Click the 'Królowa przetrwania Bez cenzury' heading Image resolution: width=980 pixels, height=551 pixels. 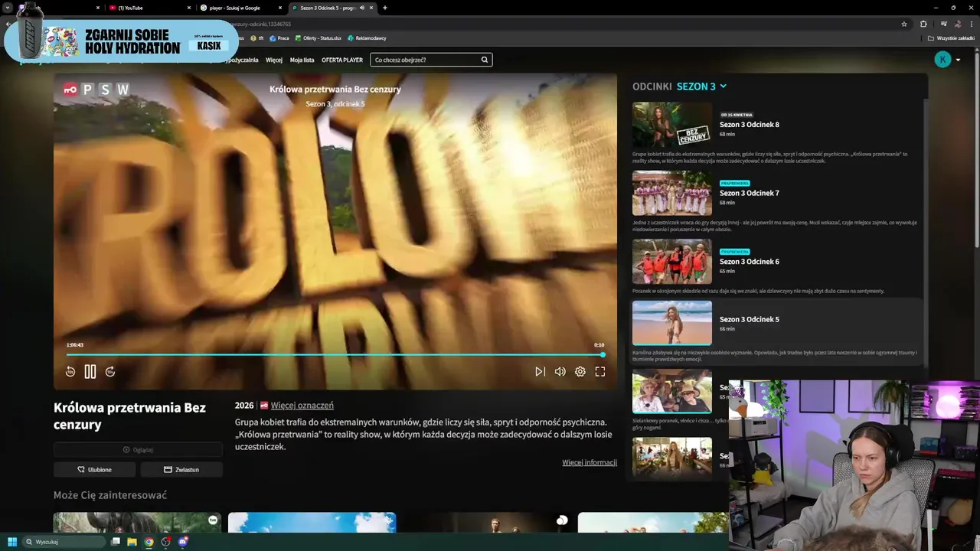pos(129,416)
